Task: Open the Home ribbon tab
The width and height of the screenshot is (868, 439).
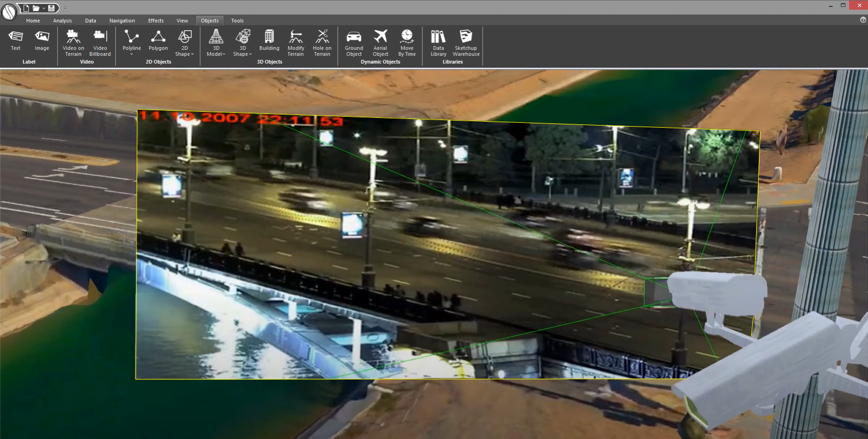Action: [33, 20]
